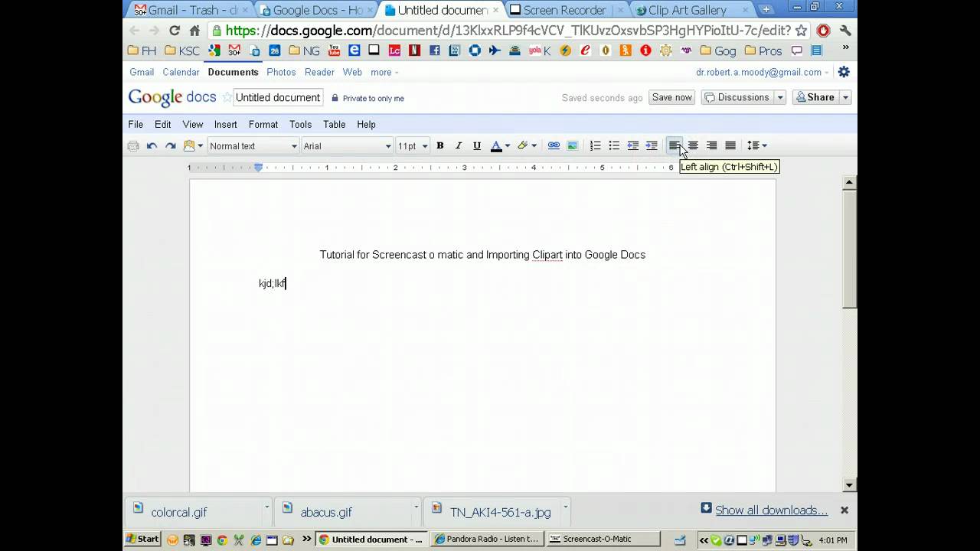This screenshot has width=980, height=551.
Task: Increase indent of the paragraph
Action: click(652, 146)
